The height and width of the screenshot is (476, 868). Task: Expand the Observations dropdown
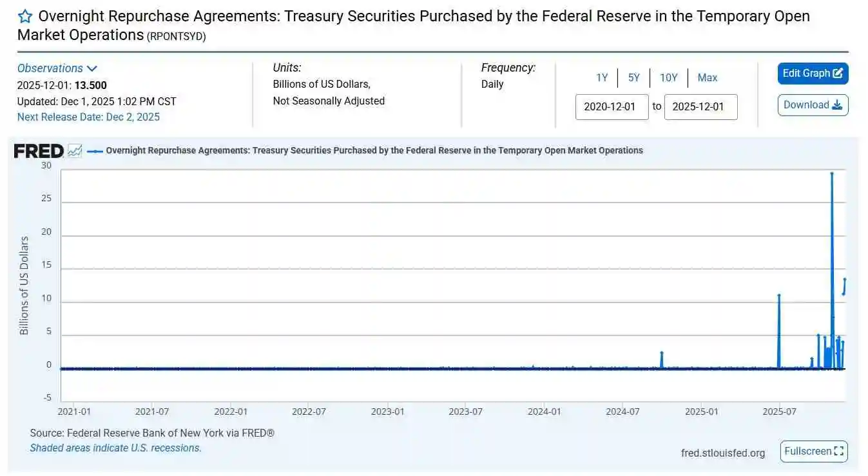pos(57,68)
